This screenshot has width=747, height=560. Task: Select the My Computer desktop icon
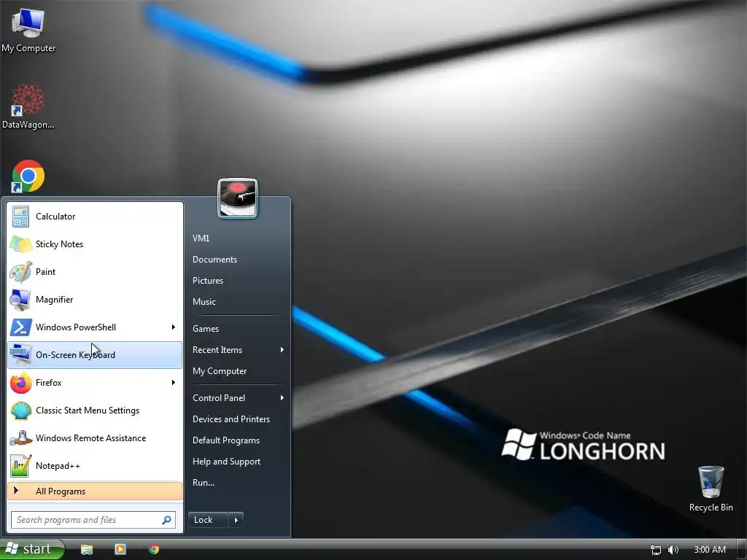[28, 23]
